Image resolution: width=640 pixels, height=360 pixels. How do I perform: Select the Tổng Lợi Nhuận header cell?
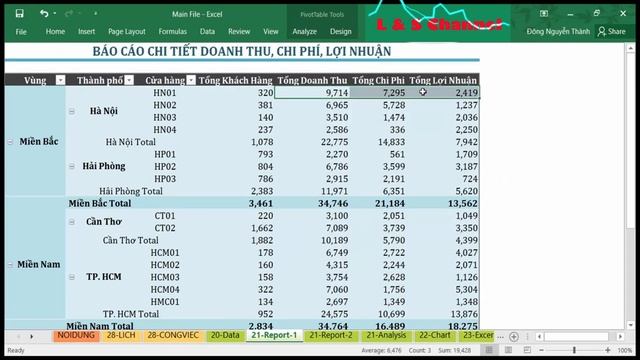(x=443, y=80)
